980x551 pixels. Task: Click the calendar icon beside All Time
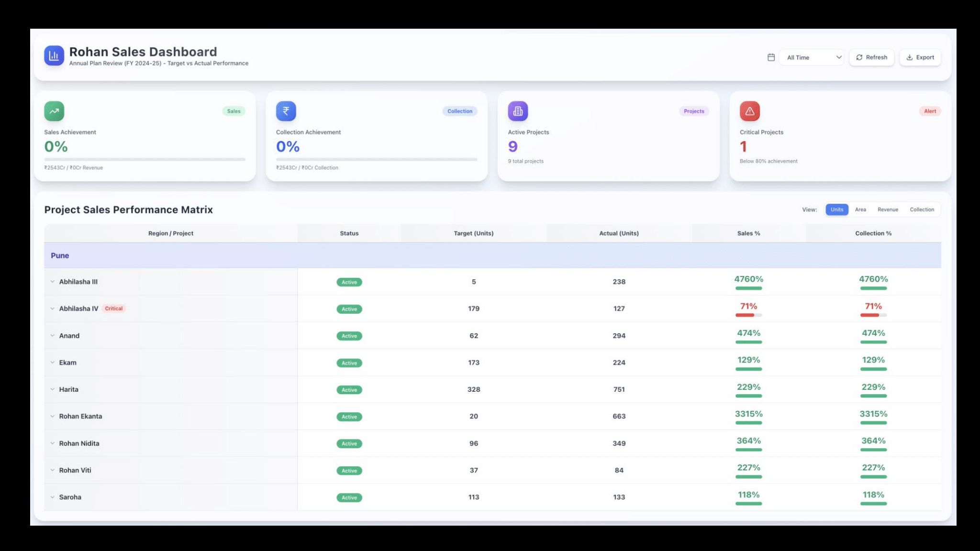[771, 57]
